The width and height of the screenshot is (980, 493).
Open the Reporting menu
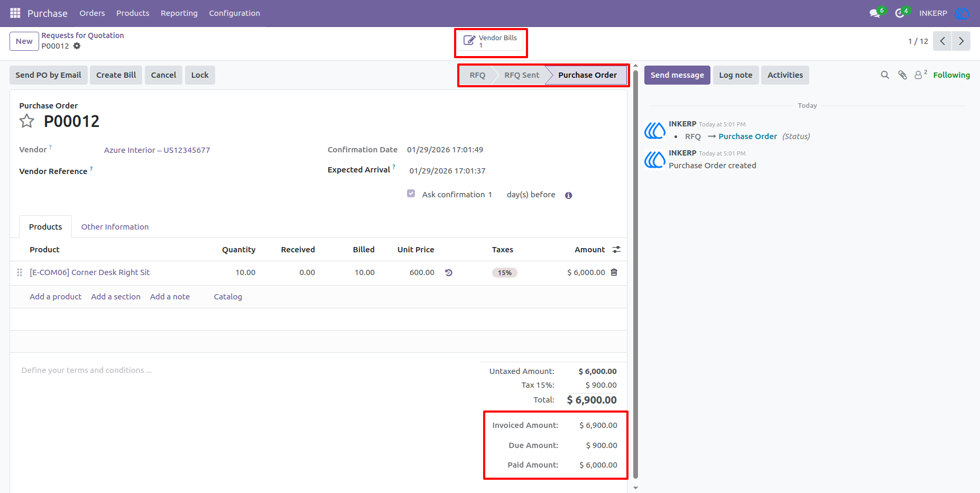(x=179, y=13)
